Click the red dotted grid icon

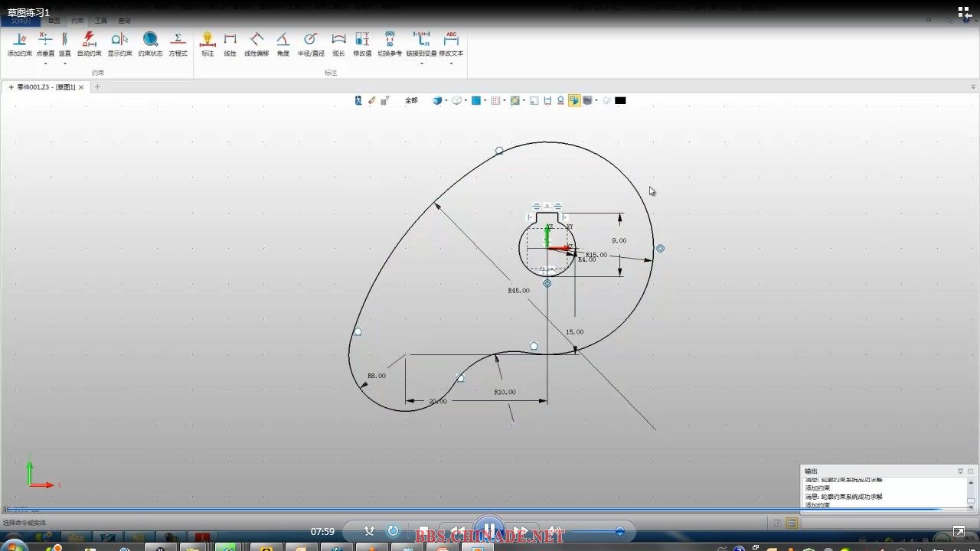pos(495,100)
